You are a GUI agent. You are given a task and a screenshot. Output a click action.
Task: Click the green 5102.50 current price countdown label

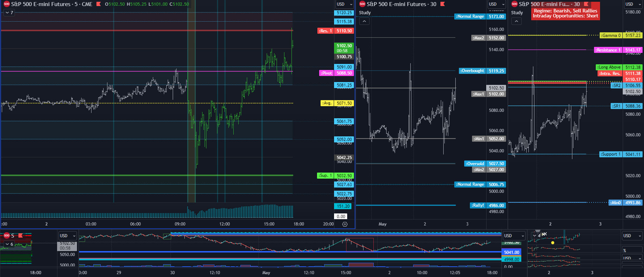344,48
